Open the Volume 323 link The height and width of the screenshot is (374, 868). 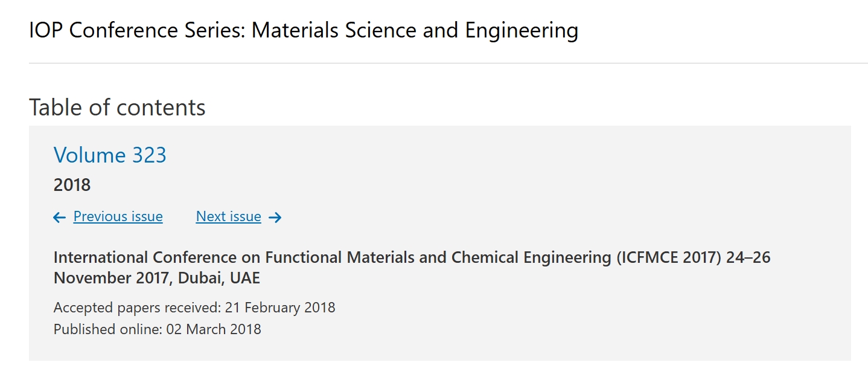[x=110, y=155]
